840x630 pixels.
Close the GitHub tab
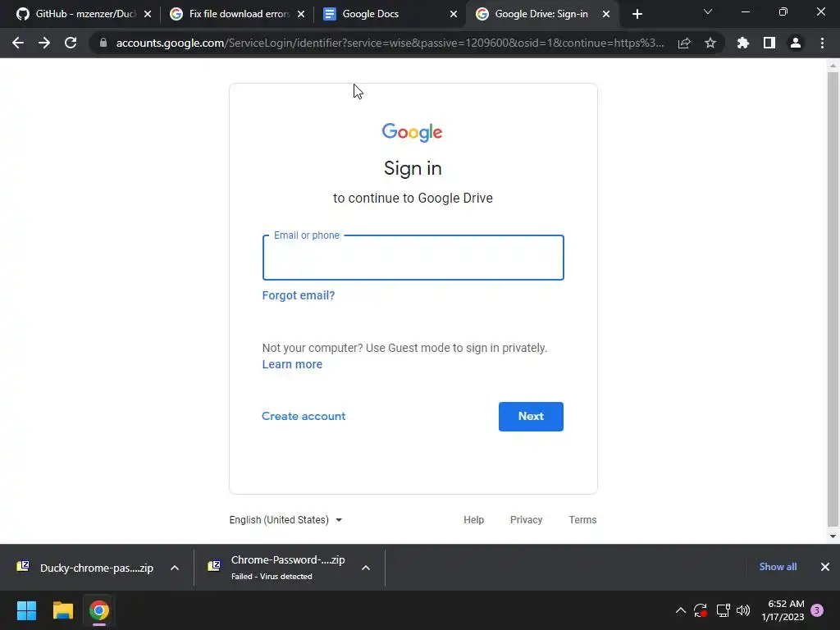pyautogui.click(x=148, y=14)
